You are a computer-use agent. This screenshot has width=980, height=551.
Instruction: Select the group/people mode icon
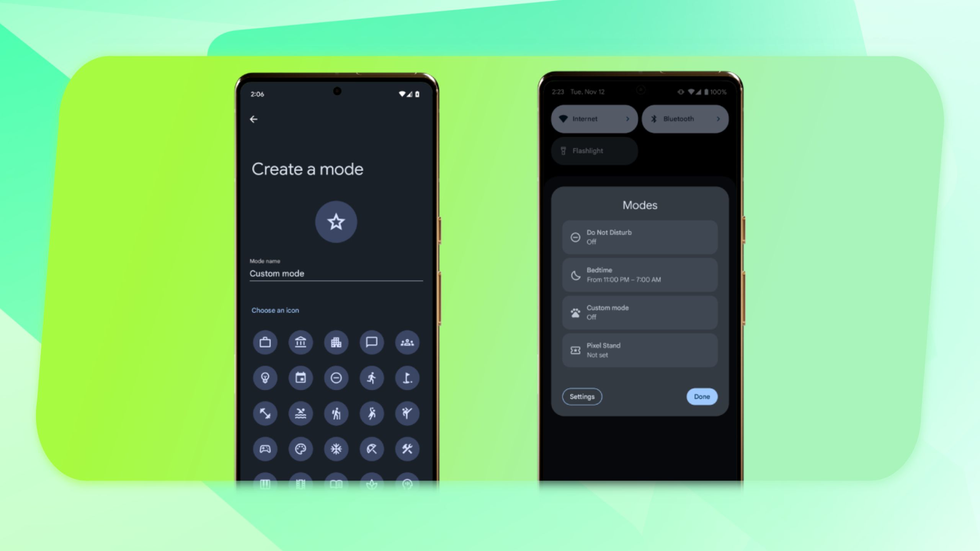coord(407,342)
